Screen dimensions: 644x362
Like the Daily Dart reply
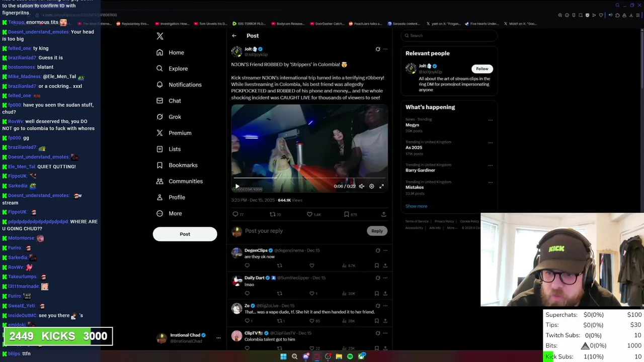pos(313,293)
